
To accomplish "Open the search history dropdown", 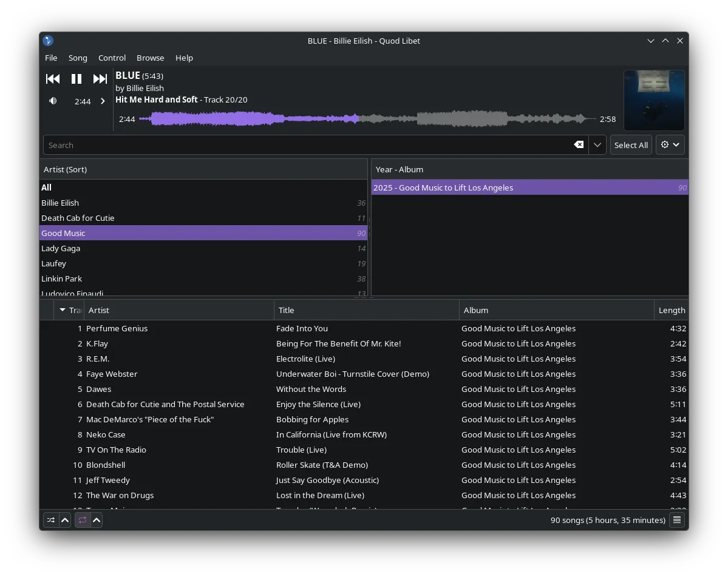I will pyautogui.click(x=597, y=145).
